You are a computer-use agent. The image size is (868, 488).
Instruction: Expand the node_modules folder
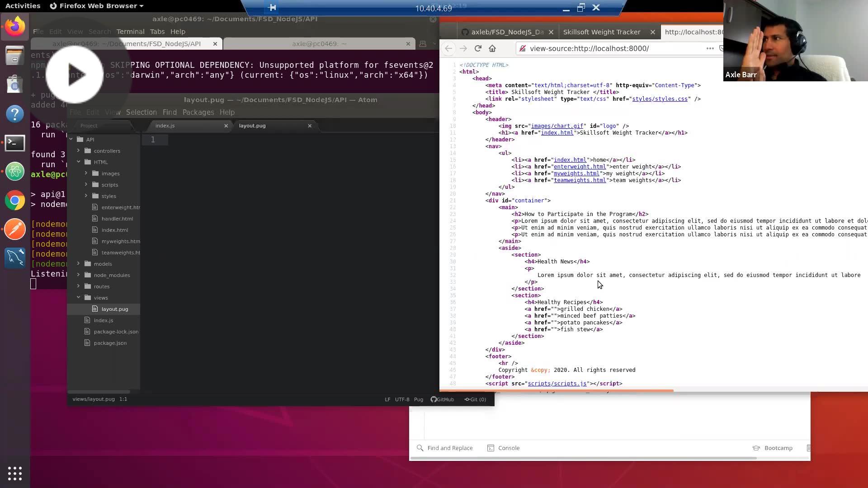coord(78,275)
